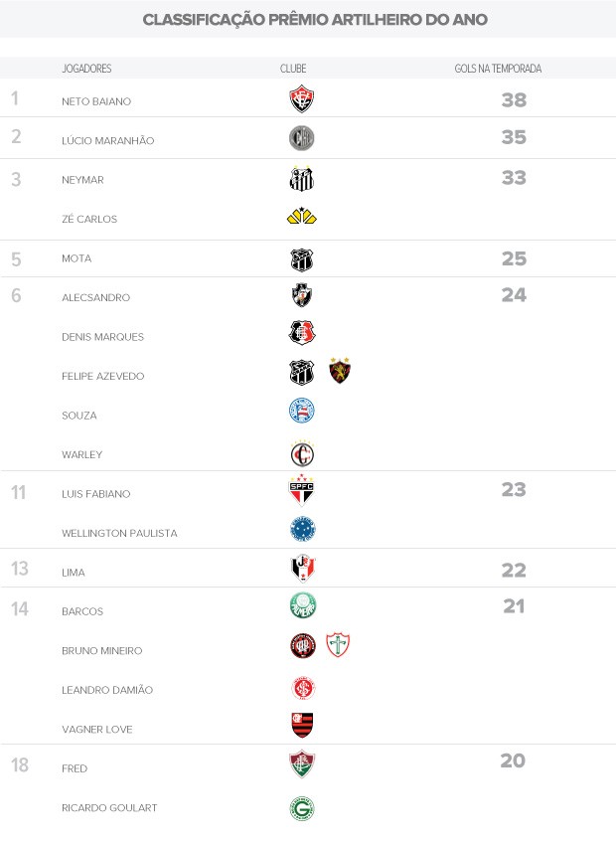Open the player name Lúcio Maranhão
Viewport: 616px width, 844px height.
pyautogui.click(x=108, y=140)
